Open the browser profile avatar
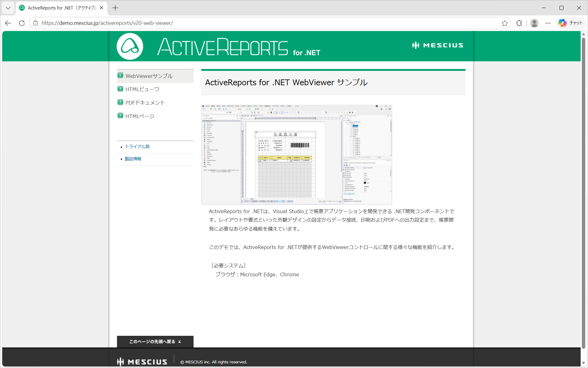The image size is (588, 368). tap(534, 23)
